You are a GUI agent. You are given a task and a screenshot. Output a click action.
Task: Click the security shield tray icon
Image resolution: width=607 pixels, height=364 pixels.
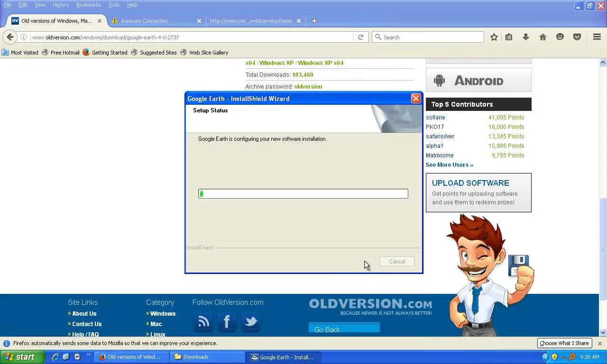coord(554,357)
